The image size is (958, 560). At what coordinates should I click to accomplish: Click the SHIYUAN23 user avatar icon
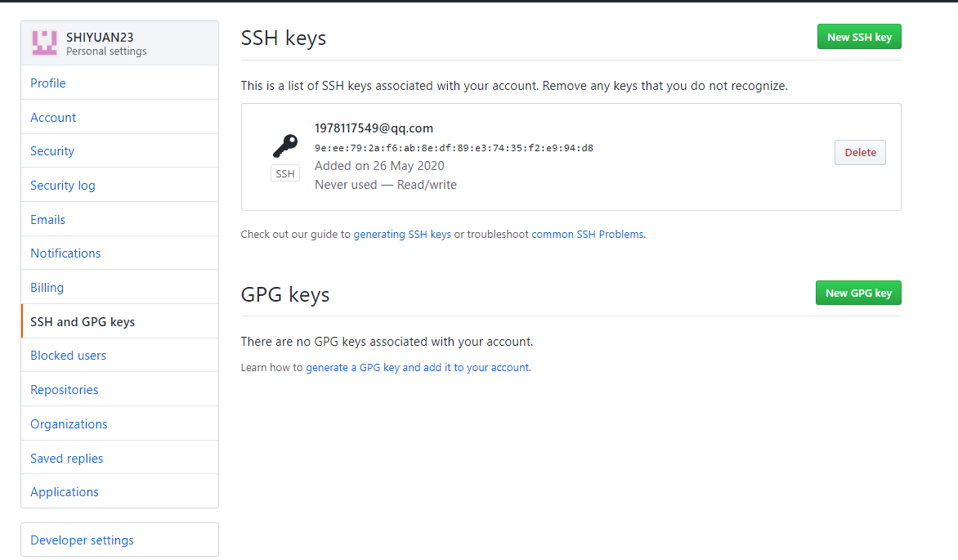tap(44, 43)
